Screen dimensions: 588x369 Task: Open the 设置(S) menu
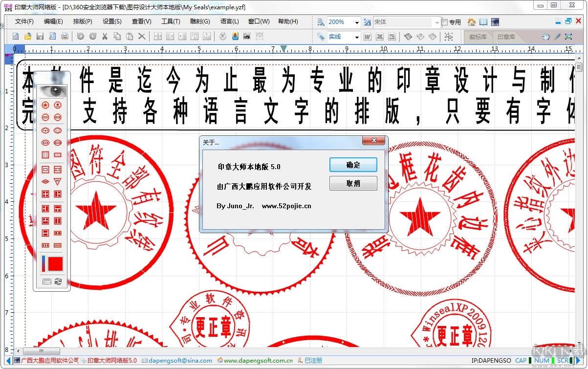click(112, 22)
